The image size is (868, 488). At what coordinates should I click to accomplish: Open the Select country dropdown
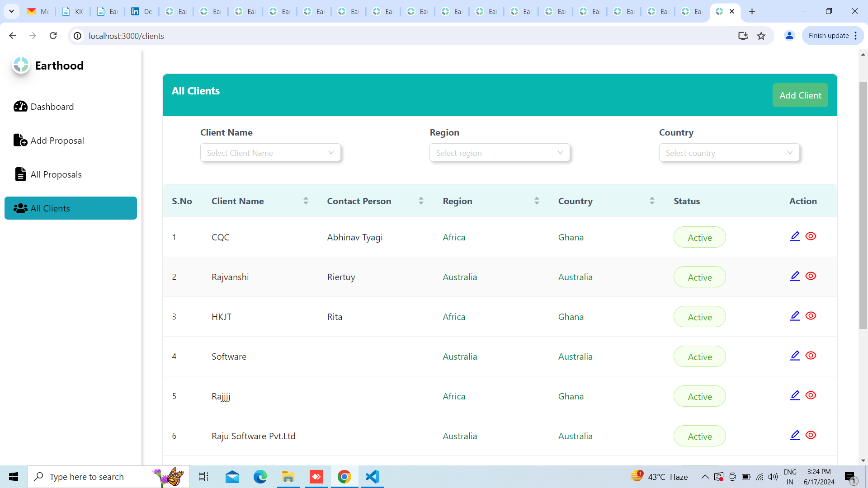coord(729,153)
